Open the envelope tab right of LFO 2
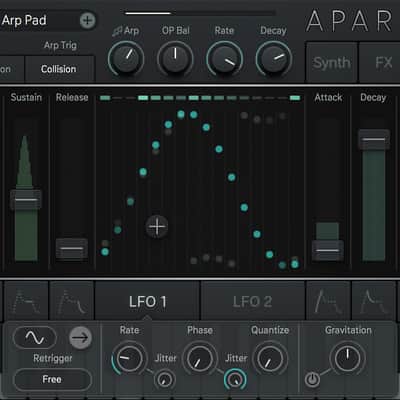Viewport: 400px width, 400px height. (x=328, y=301)
